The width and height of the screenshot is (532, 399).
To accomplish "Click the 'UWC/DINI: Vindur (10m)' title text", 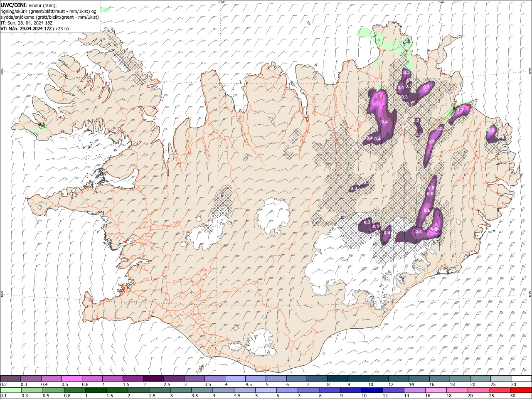I will 29,5.
